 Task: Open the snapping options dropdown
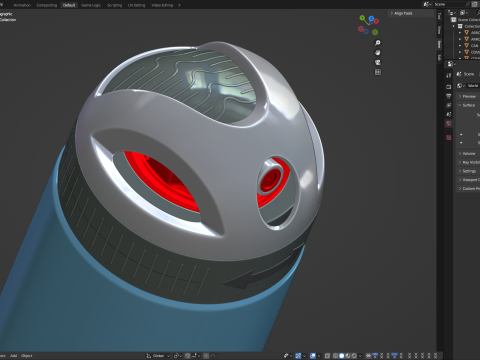pos(196,356)
